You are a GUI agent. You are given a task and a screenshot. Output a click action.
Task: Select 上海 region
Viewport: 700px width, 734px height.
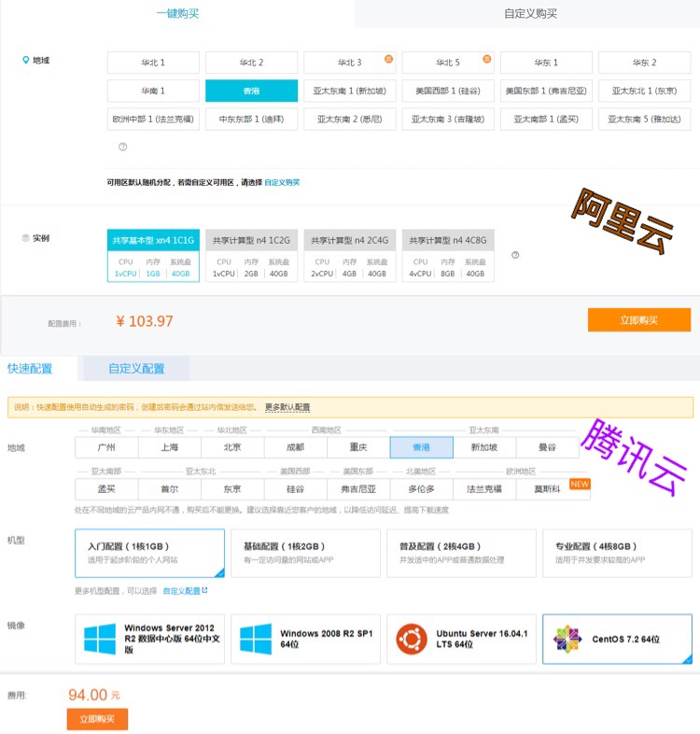169,447
